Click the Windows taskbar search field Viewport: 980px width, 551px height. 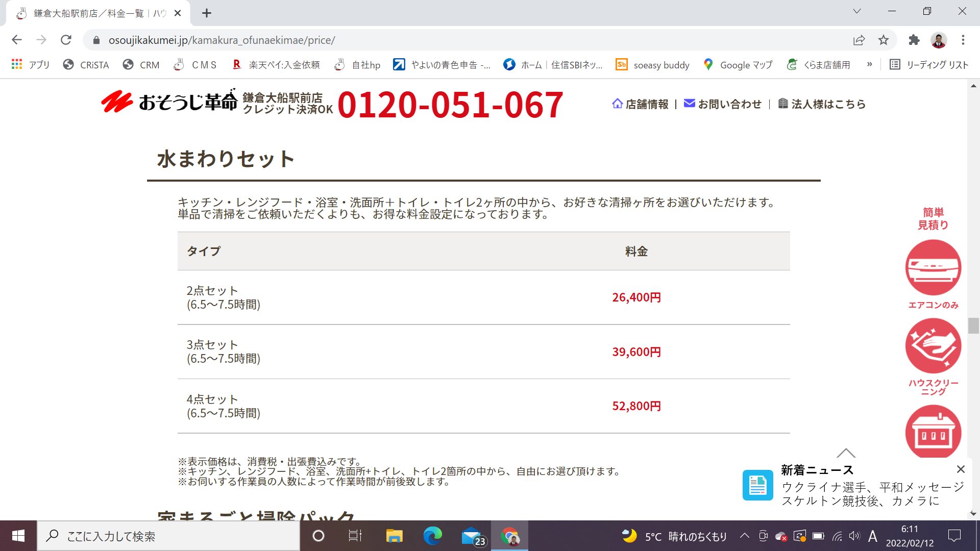click(x=168, y=536)
